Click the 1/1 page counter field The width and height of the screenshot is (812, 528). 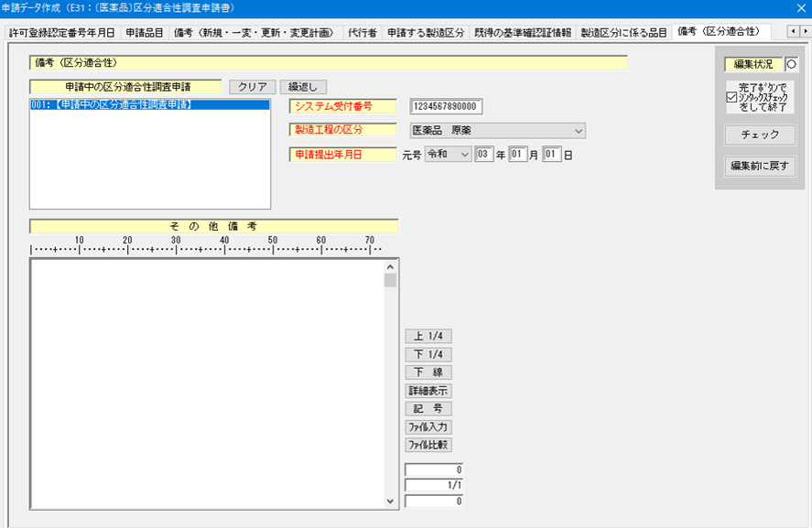click(433, 485)
